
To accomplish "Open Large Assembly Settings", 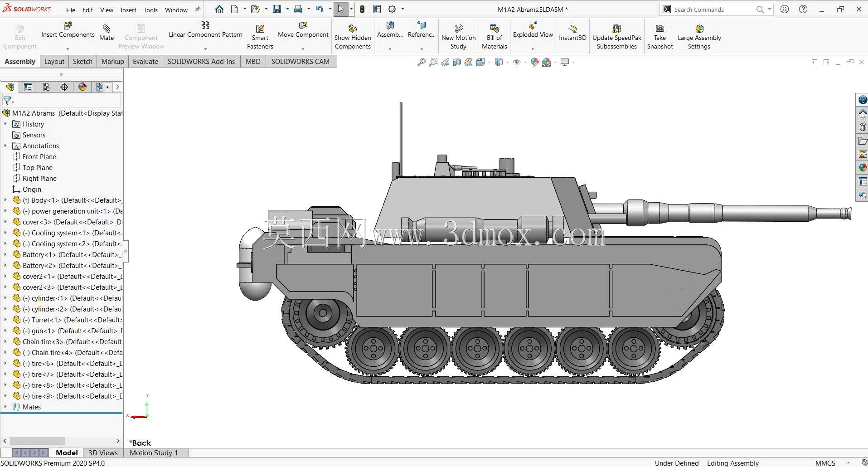I will (x=699, y=37).
